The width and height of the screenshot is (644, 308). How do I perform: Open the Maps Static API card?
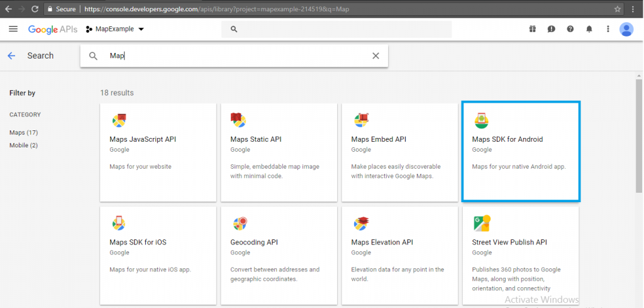(279, 152)
